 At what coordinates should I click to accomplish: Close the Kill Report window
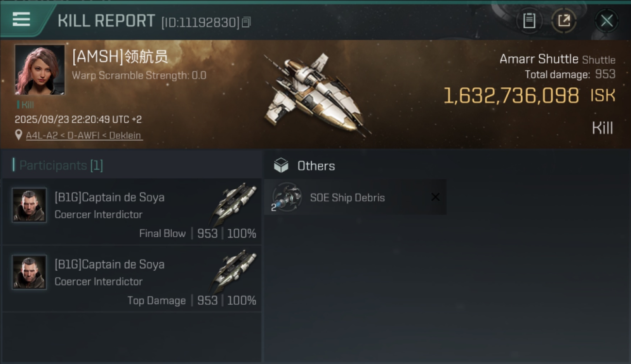pos(606,21)
